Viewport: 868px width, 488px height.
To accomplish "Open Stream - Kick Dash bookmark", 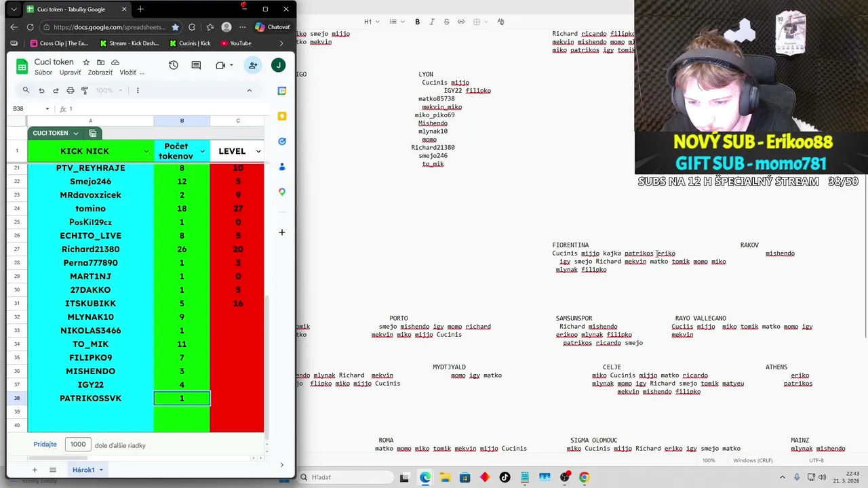I will [129, 43].
